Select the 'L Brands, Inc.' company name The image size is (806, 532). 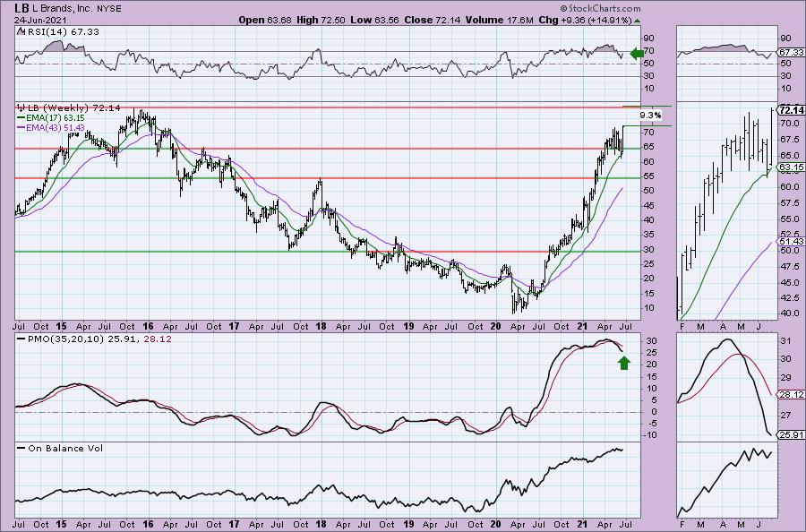click(x=63, y=9)
